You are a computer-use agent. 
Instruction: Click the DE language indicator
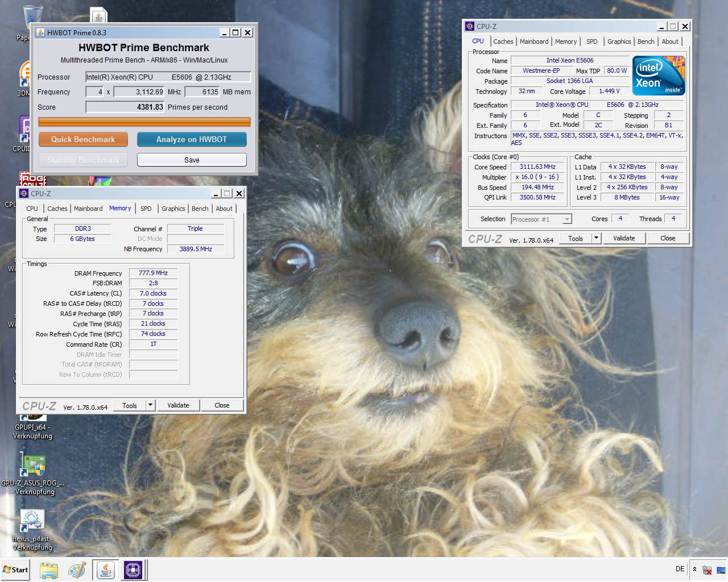[680, 569]
